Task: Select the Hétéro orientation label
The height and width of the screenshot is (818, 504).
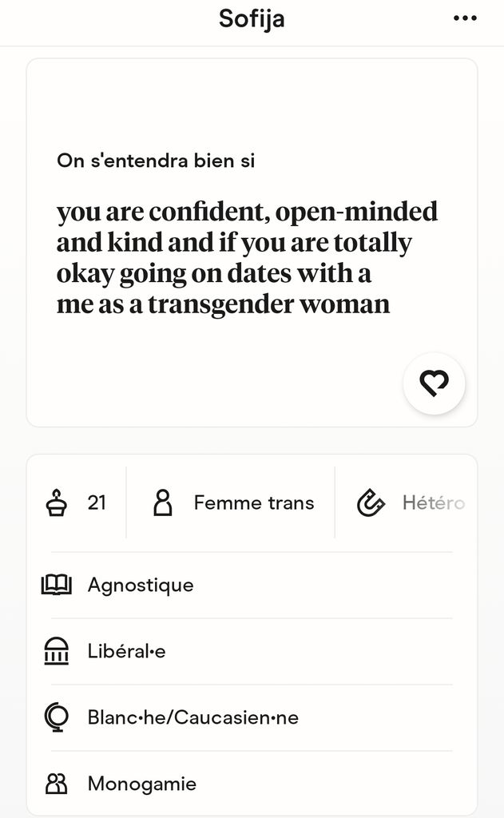Action: pyautogui.click(x=434, y=503)
